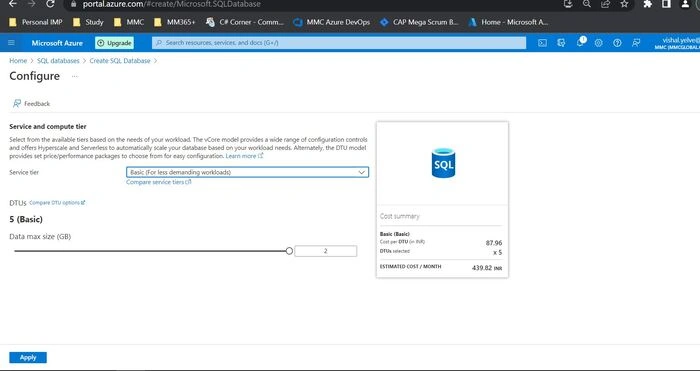
Task: Open the browser profile avatar
Action: (x=685, y=4)
